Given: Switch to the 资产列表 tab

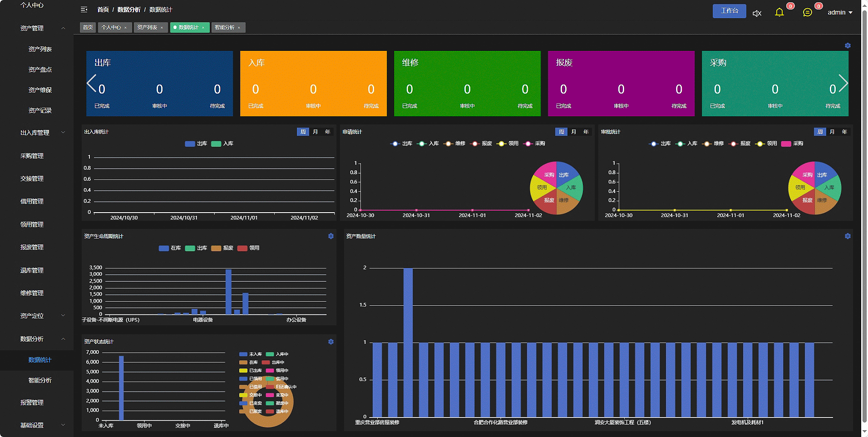Looking at the screenshot, I should coord(147,28).
